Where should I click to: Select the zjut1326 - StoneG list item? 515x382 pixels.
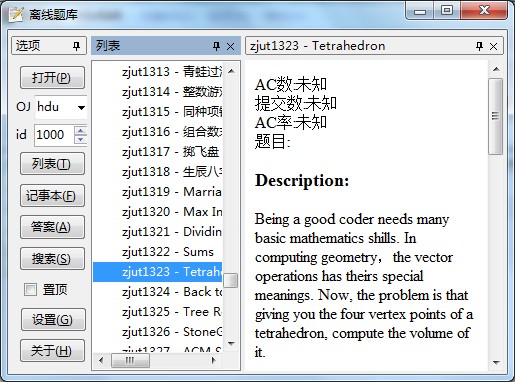157,332
